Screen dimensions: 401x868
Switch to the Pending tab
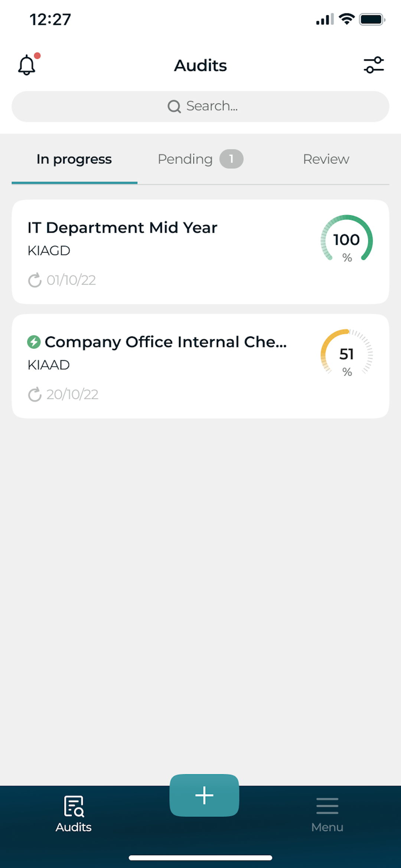pyautogui.click(x=185, y=159)
